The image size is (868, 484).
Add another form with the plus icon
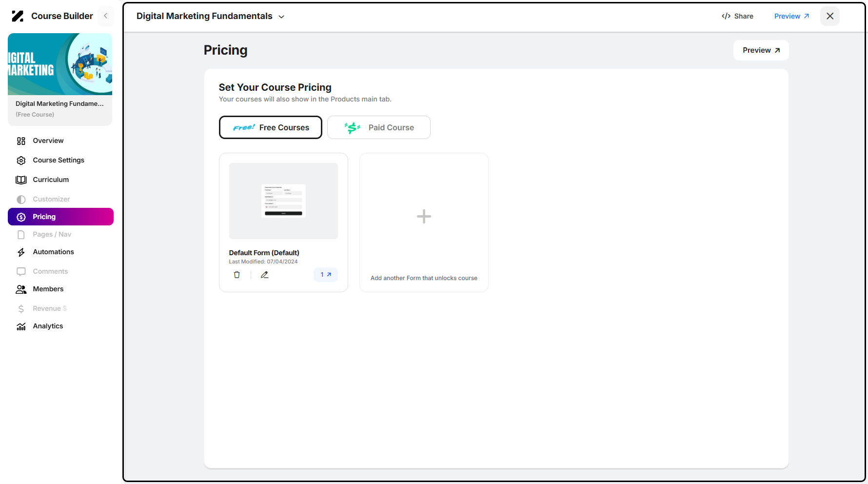(x=424, y=216)
